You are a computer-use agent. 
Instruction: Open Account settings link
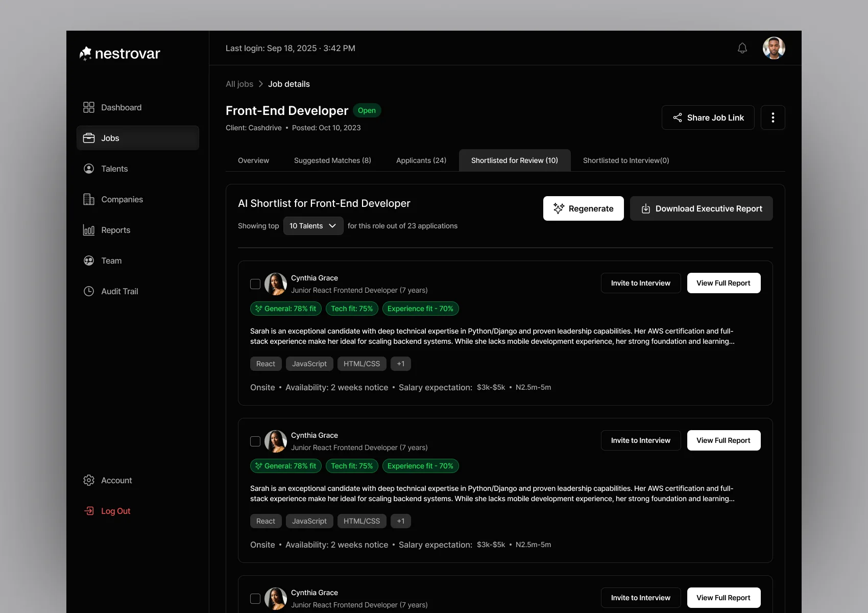[138, 480]
